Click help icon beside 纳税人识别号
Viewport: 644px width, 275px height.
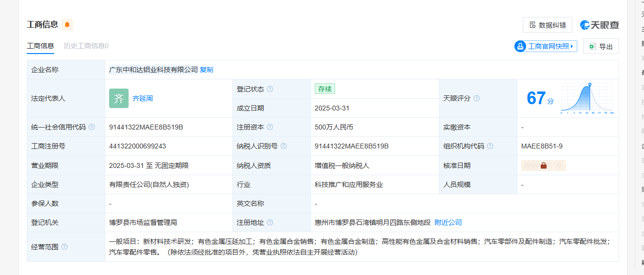click(x=284, y=147)
